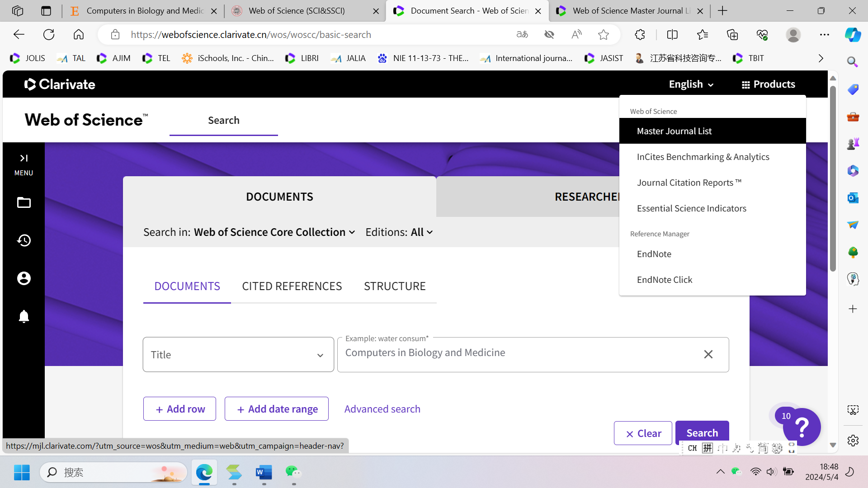The image size is (868, 488).
Task: Open WeChat in the taskbar
Action: tap(293, 472)
